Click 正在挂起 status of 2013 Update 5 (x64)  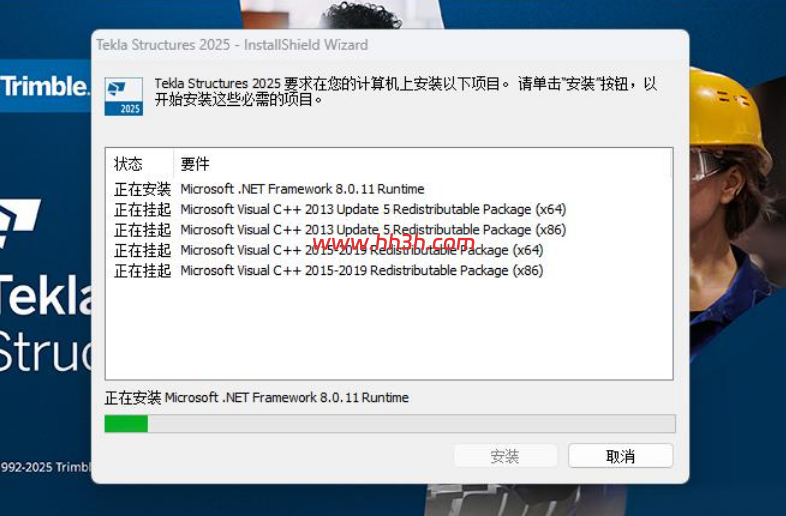pos(142,209)
